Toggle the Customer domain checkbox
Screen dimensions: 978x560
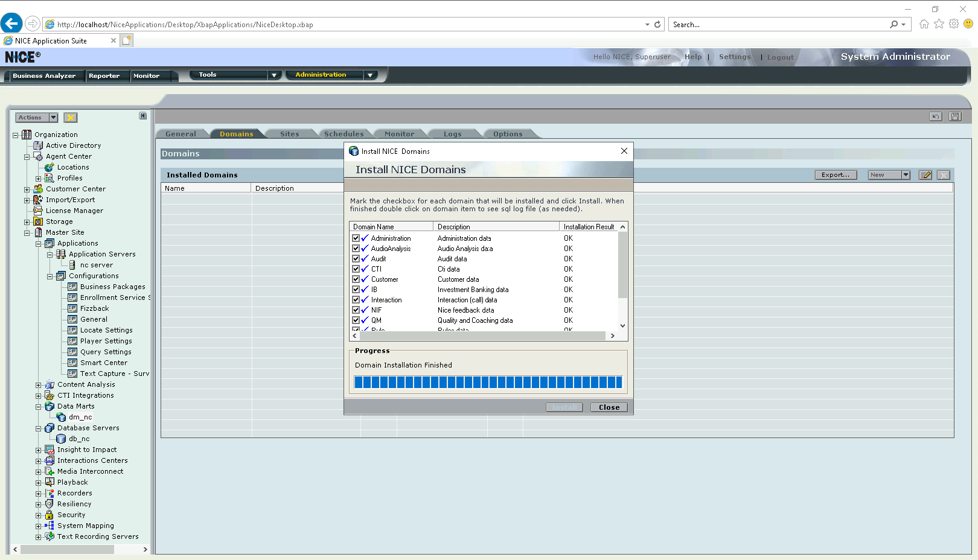(356, 279)
